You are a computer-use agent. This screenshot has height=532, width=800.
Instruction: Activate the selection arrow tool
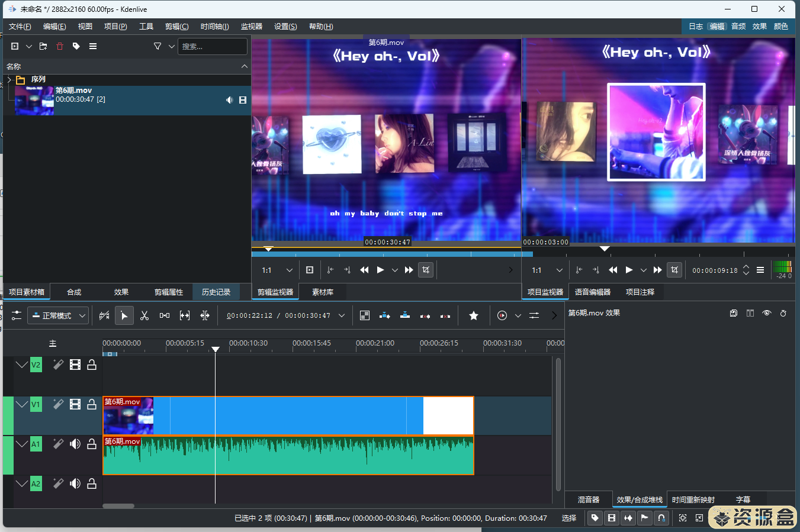pos(124,315)
